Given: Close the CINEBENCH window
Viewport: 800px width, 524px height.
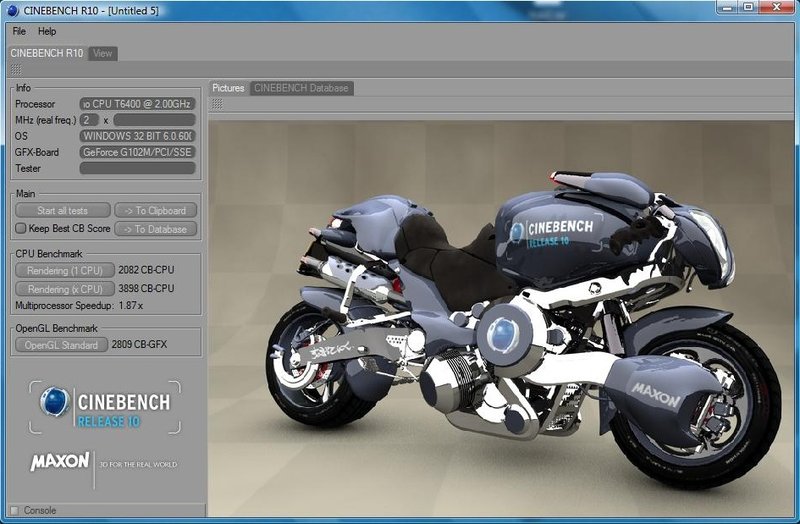Looking at the screenshot, I should (x=777, y=7).
